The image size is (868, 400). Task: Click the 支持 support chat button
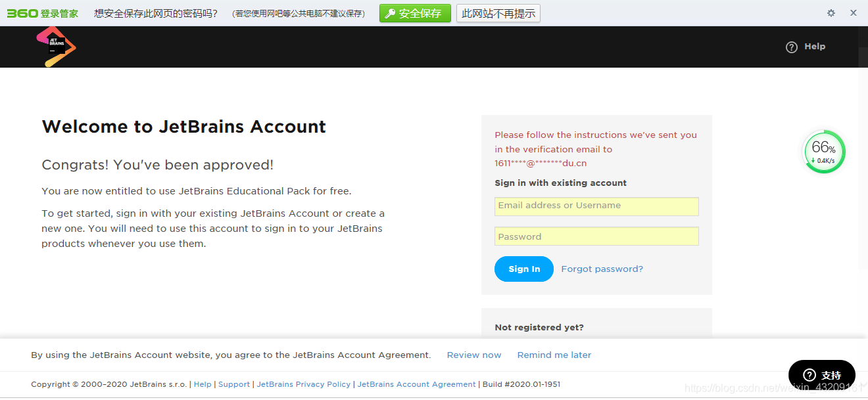(x=822, y=375)
